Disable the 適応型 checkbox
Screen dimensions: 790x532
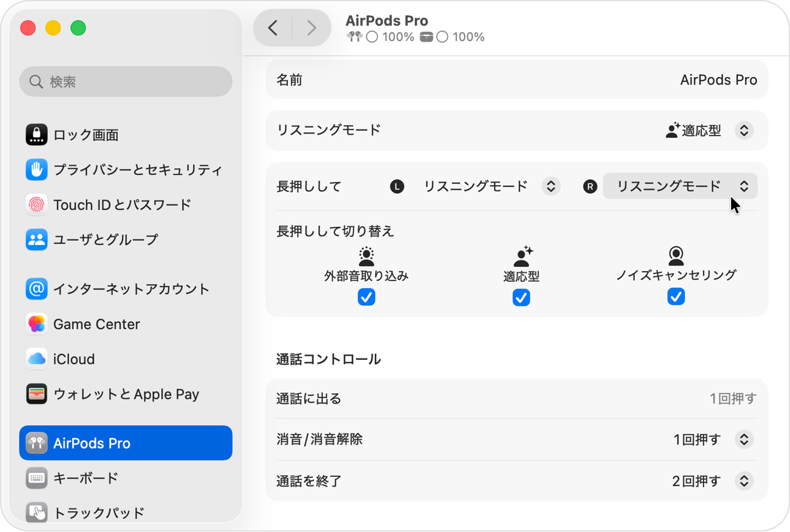(521, 297)
